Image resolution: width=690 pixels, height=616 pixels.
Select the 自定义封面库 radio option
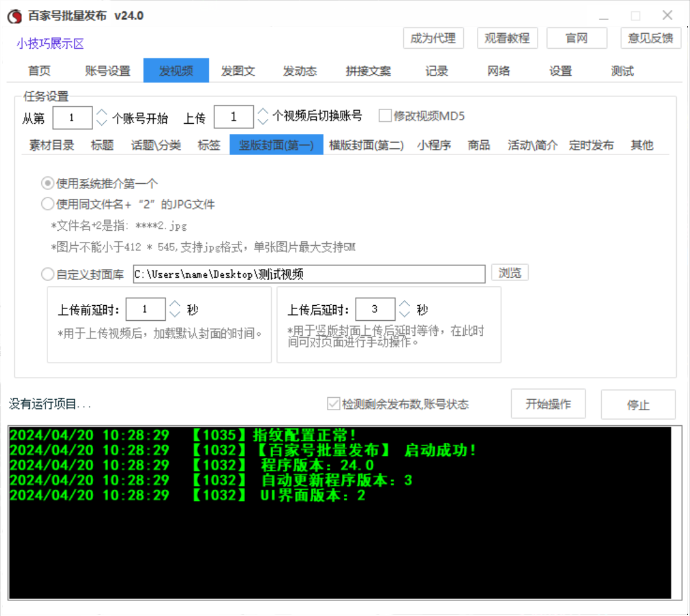(x=47, y=275)
